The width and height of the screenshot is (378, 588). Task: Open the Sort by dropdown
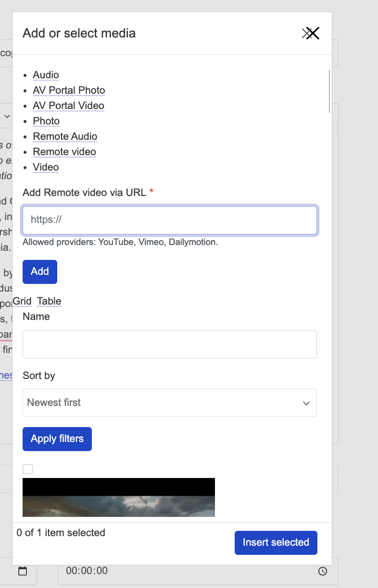tap(169, 403)
